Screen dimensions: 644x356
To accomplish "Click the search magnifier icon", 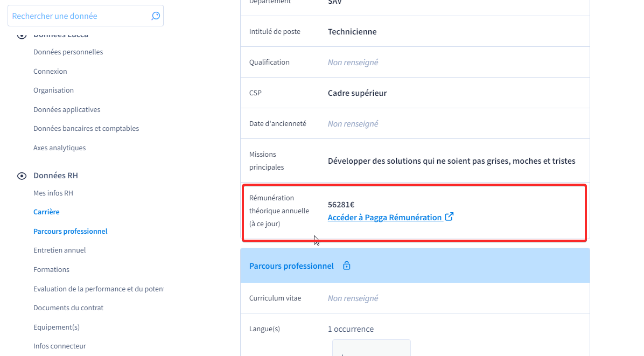I will pos(155,16).
